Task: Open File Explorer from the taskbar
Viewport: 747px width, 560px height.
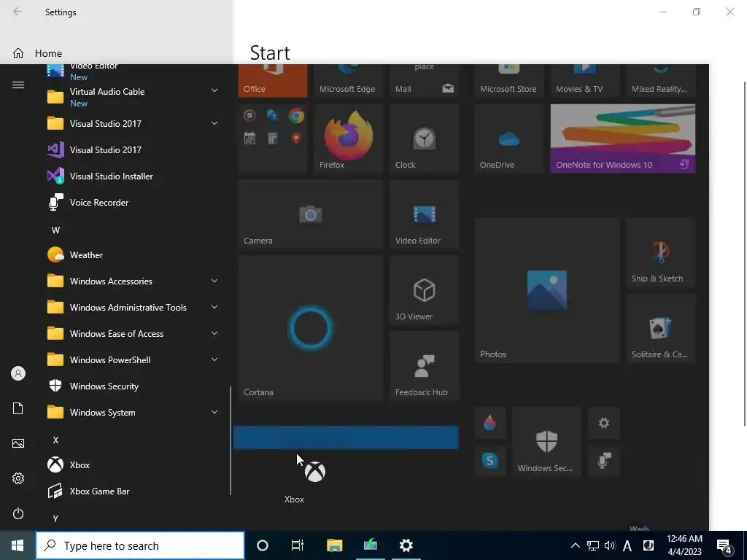Action: [x=334, y=545]
